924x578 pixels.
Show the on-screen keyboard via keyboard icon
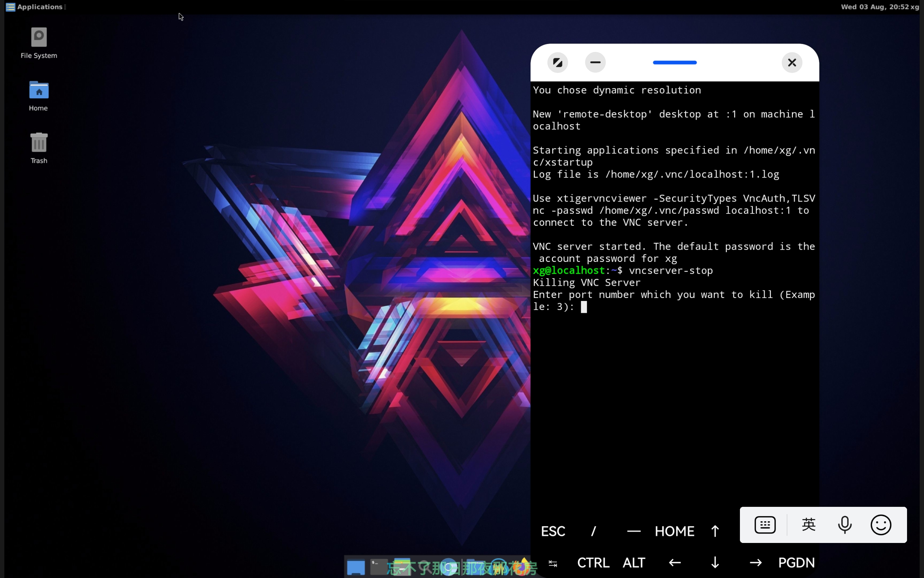(765, 525)
